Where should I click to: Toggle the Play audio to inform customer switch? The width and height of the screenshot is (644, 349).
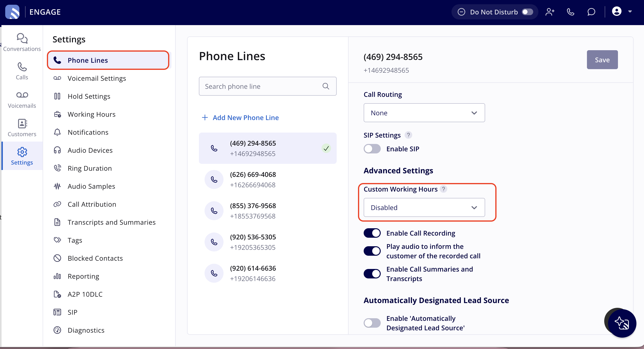[x=372, y=251]
